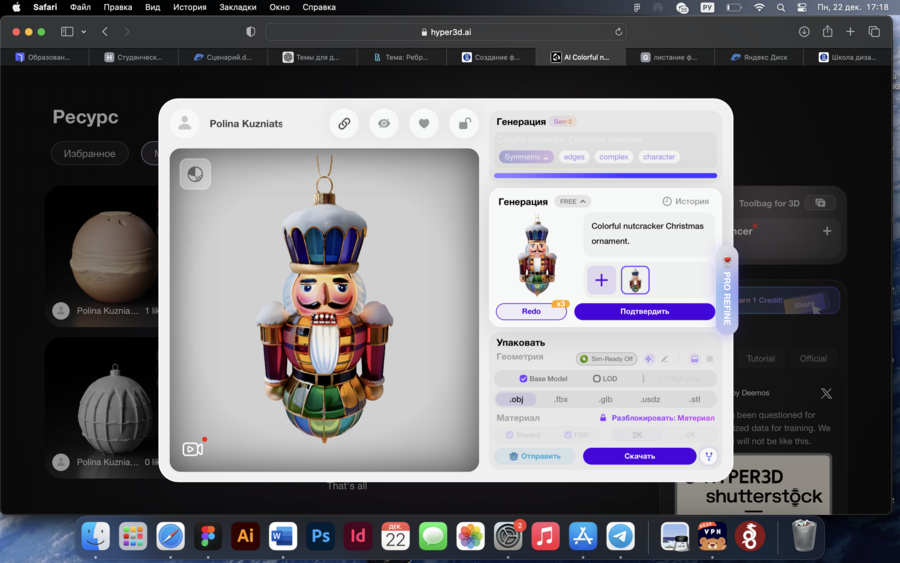Image resolution: width=900 pixels, height=563 pixels.
Task: Select 2K texture resolution
Action: (637, 435)
